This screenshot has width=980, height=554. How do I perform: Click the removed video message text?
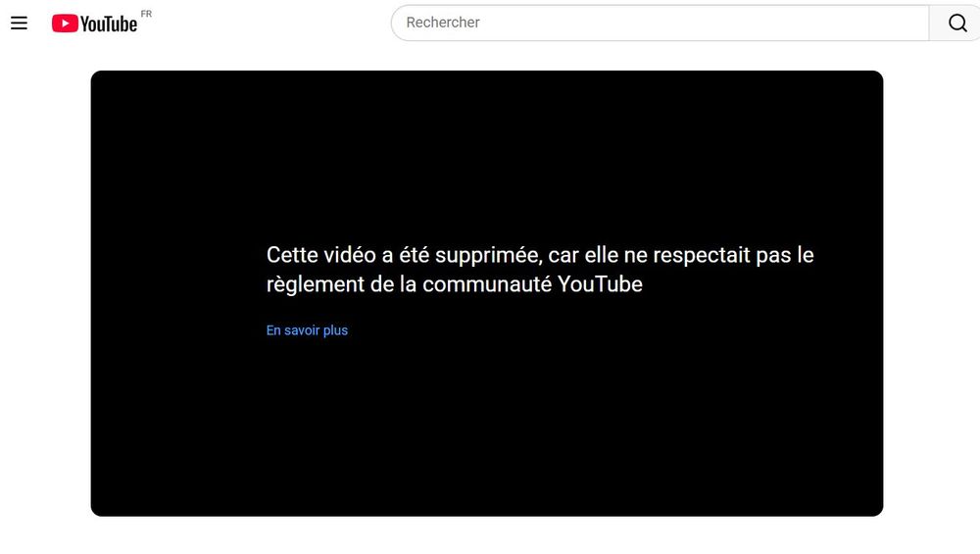click(540, 270)
